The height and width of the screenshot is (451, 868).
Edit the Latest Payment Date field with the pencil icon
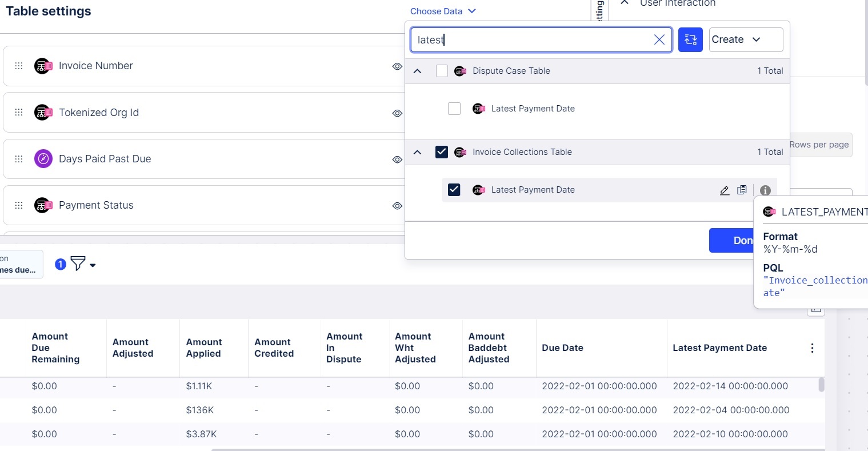(725, 190)
